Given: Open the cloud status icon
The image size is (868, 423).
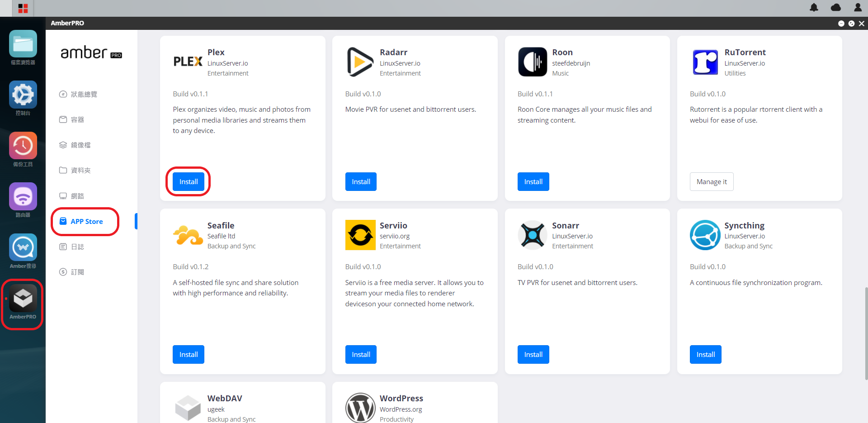Looking at the screenshot, I should 836,8.
